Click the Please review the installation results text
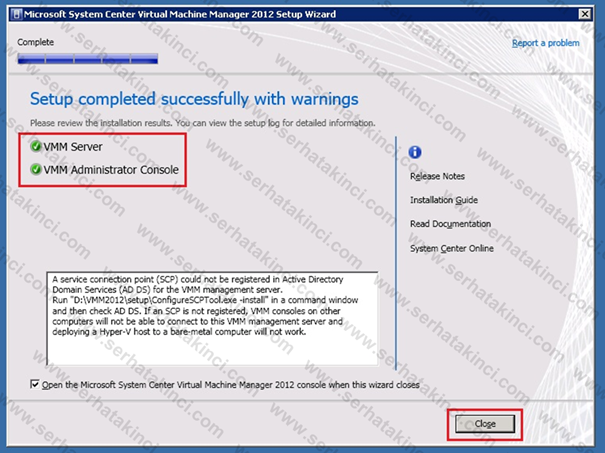Viewport: 605px width, 453px height. [203, 123]
